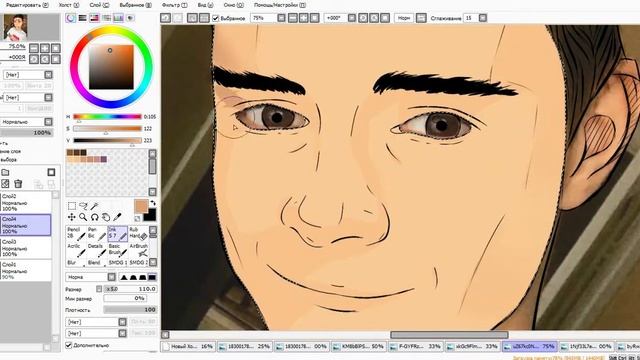This screenshot has width=640, height=360.
Task: Choose the Rub Hard eraser
Action: (x=138, y=233)
